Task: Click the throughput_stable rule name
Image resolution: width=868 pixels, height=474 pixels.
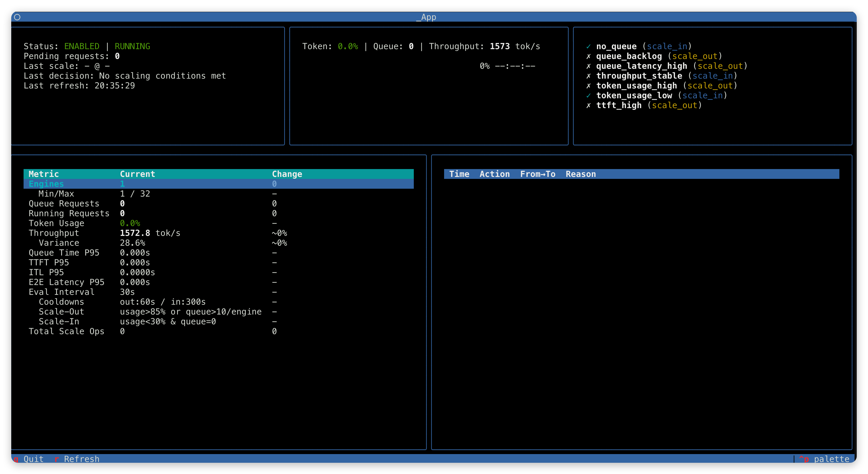Action: point(639,76)
